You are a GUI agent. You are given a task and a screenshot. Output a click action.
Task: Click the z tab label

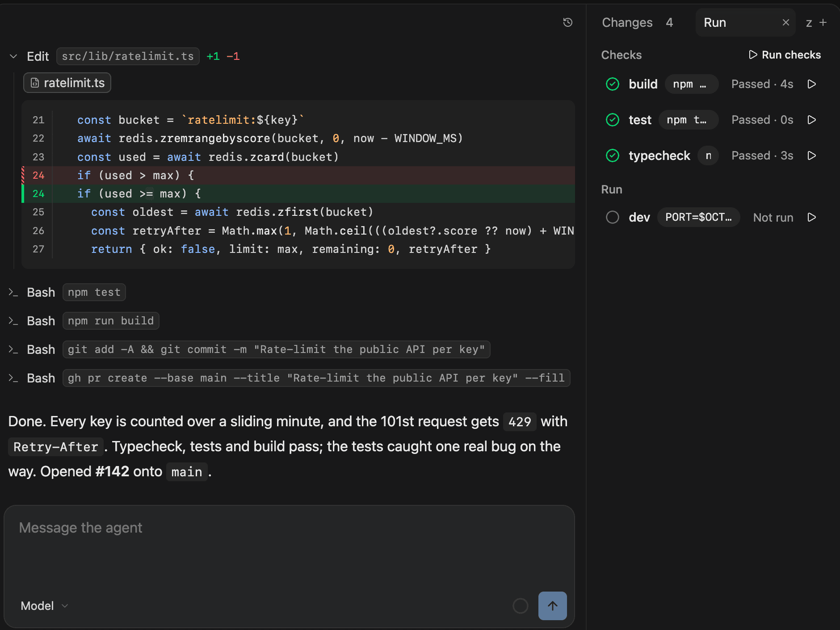pos(809,23)
